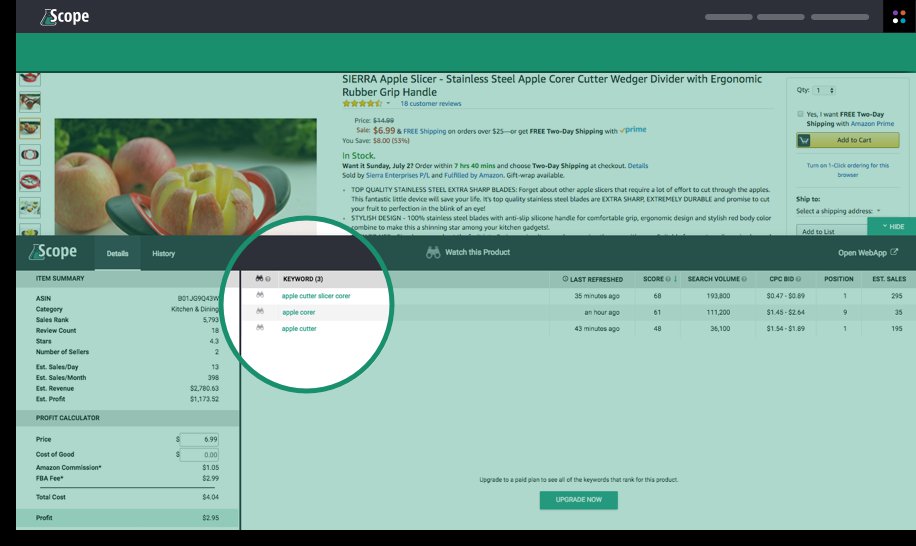Select the thumbnail showing sliced fruit pieces
The image size is (916, 546).
[30, 207]
